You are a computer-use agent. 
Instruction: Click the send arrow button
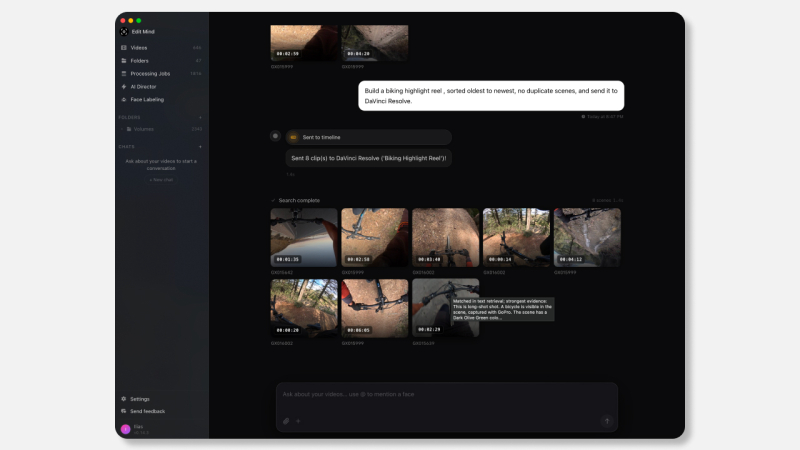[x=607, y=421]
